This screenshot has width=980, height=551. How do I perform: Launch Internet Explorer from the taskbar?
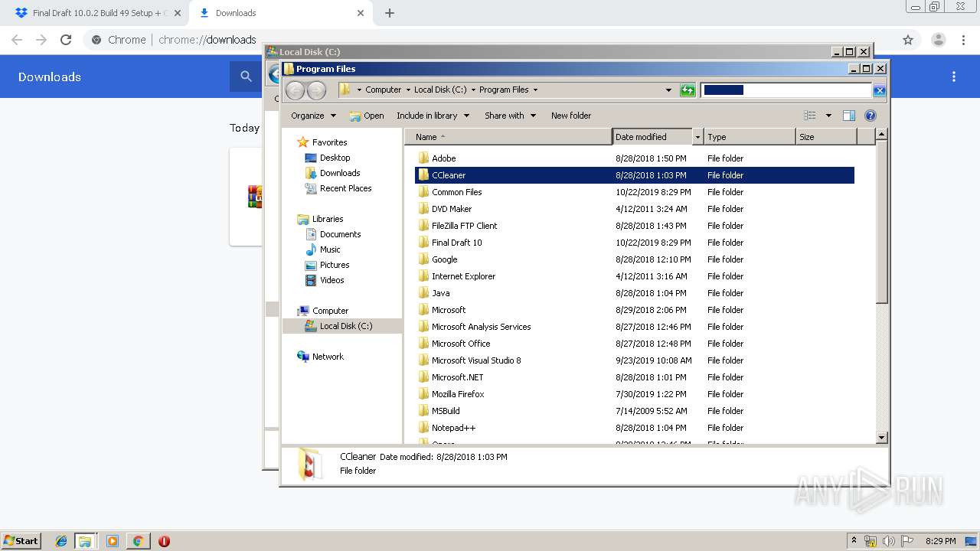tap(61, 541)
